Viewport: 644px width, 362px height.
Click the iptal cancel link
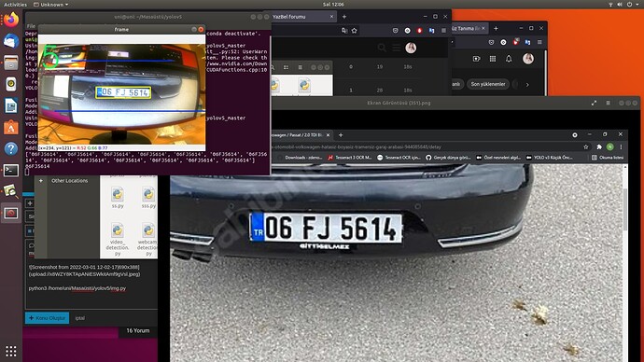tap(80, 318)
